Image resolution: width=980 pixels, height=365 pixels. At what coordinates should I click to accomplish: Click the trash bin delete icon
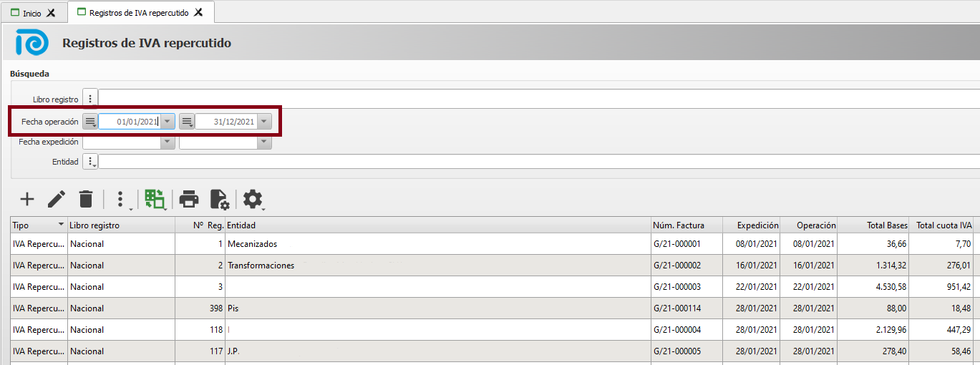[86, 199]
